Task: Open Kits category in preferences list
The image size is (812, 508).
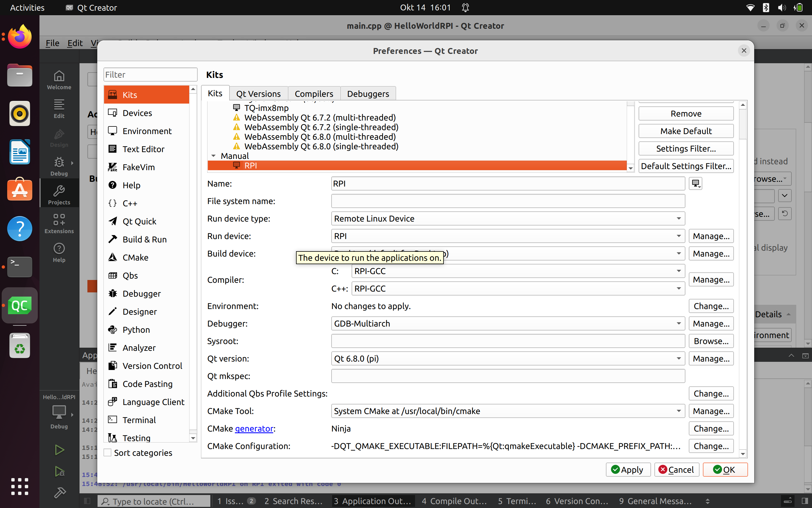Action: [147, 95]
